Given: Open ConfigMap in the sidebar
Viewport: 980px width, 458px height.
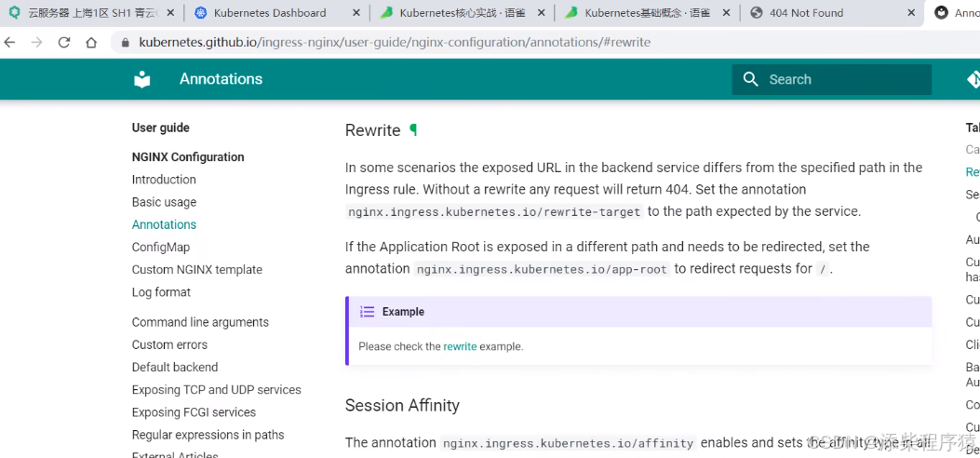Looking at the screenshot, I should (x=161, y=247).
